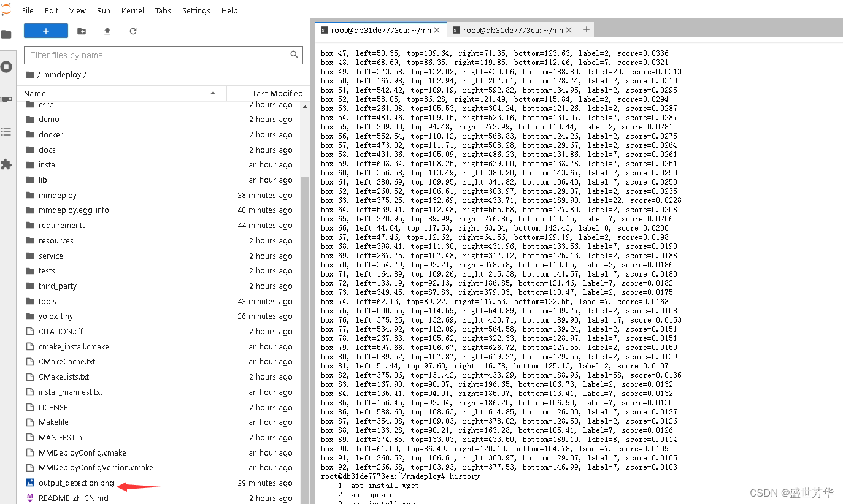The width and height of the screenshot is (843, 504).
Task: Open the Settings menu
Action: pos(196,10)
